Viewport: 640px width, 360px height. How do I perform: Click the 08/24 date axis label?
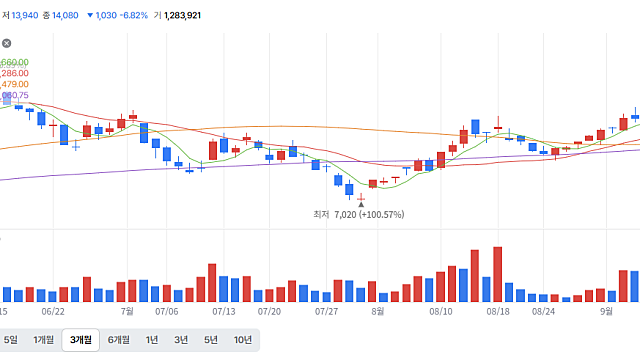coord(544,311)
